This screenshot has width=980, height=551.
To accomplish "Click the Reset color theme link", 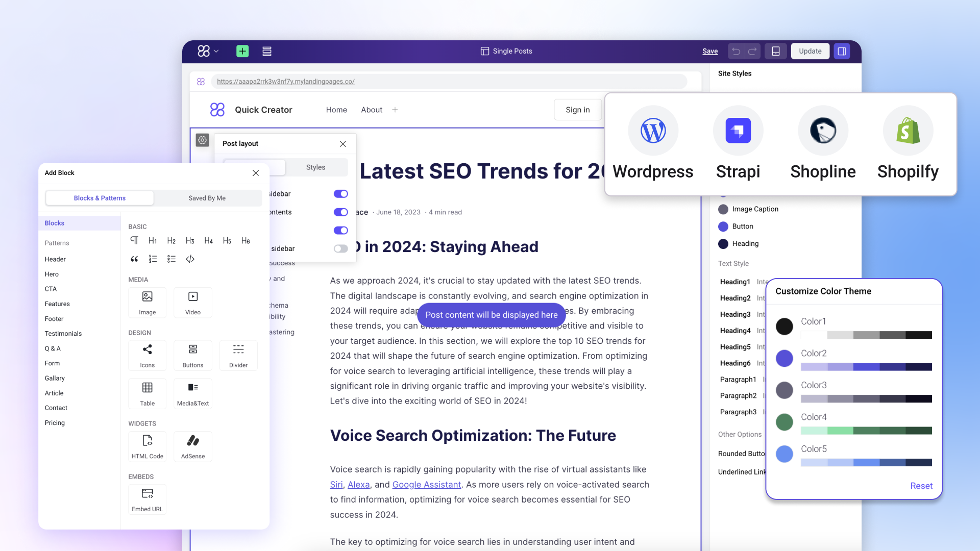I will pos(921,486).
